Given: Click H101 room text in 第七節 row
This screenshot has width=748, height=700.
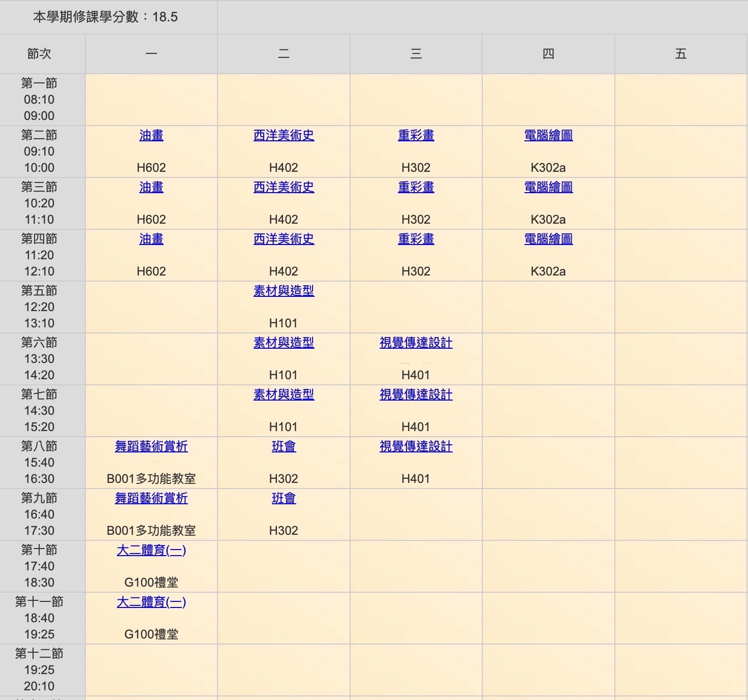Looking at the screenshot, I should 283,427.
